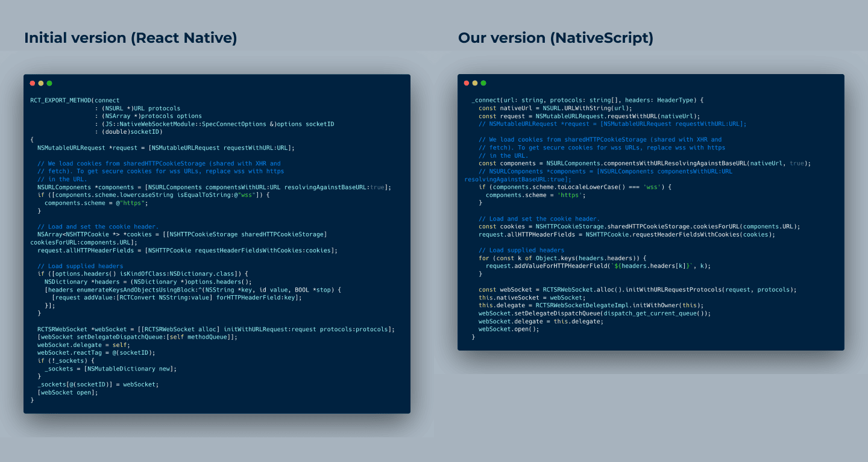868x462 pixels.
Task: Click the webSocket.reactTag = @(socketID); line
Action: [96, 352]
